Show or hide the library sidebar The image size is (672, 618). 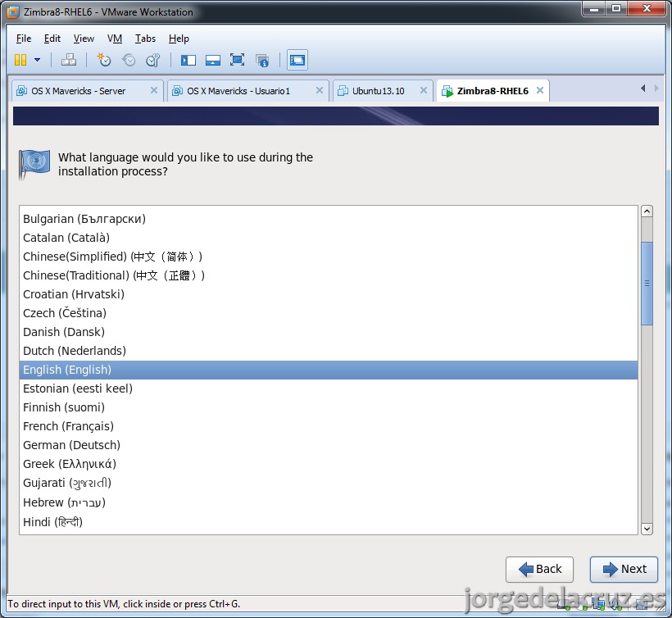point(188,60)
